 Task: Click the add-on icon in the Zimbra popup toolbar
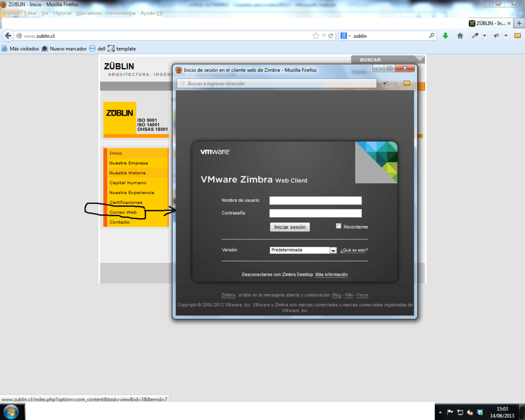coord(386,84)
